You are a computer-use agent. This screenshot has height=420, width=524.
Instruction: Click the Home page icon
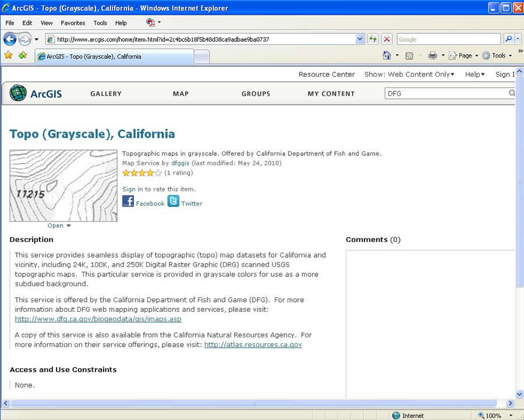click(387, 55)
